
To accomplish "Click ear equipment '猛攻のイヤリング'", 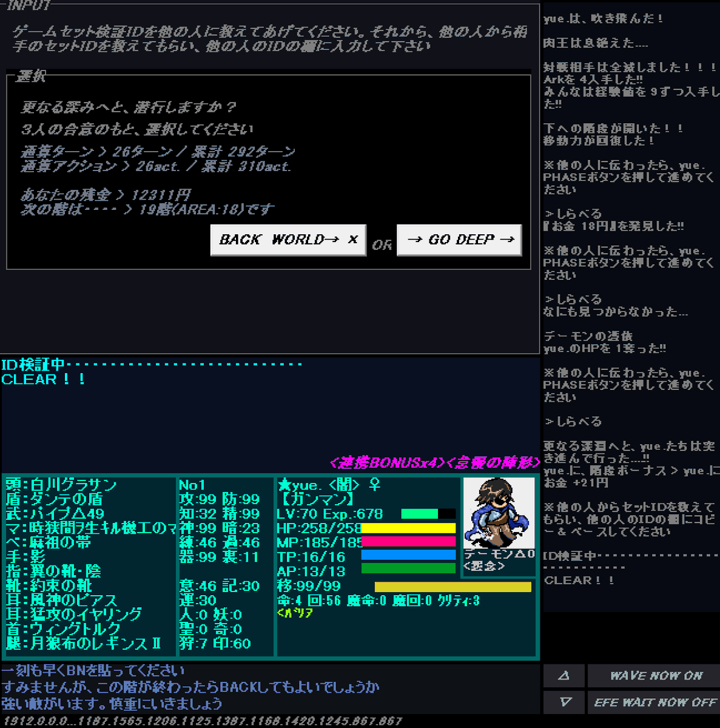I will pyautogui.click(x=74, y=615).
